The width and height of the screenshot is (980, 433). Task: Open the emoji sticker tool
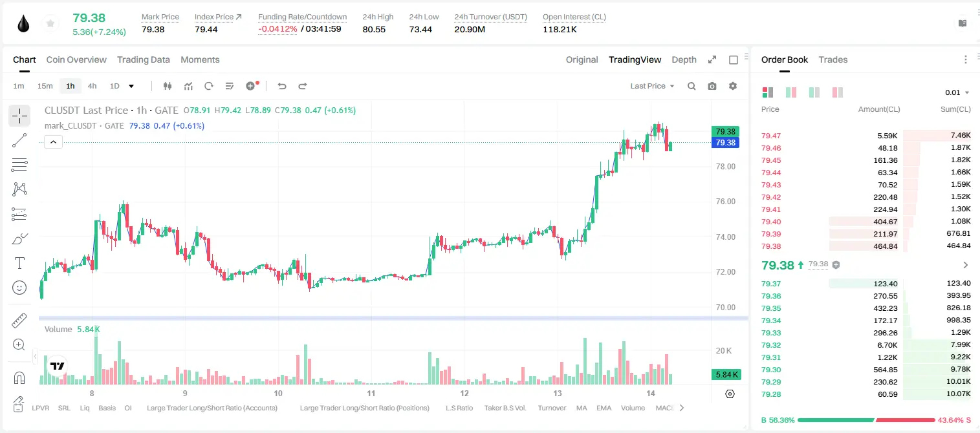19,288
